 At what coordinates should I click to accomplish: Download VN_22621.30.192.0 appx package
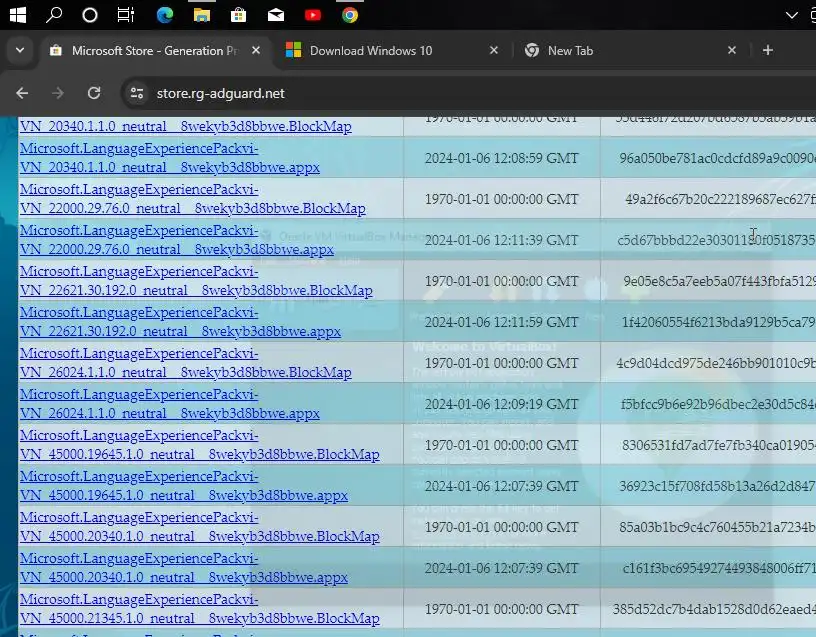click(181, 322)
